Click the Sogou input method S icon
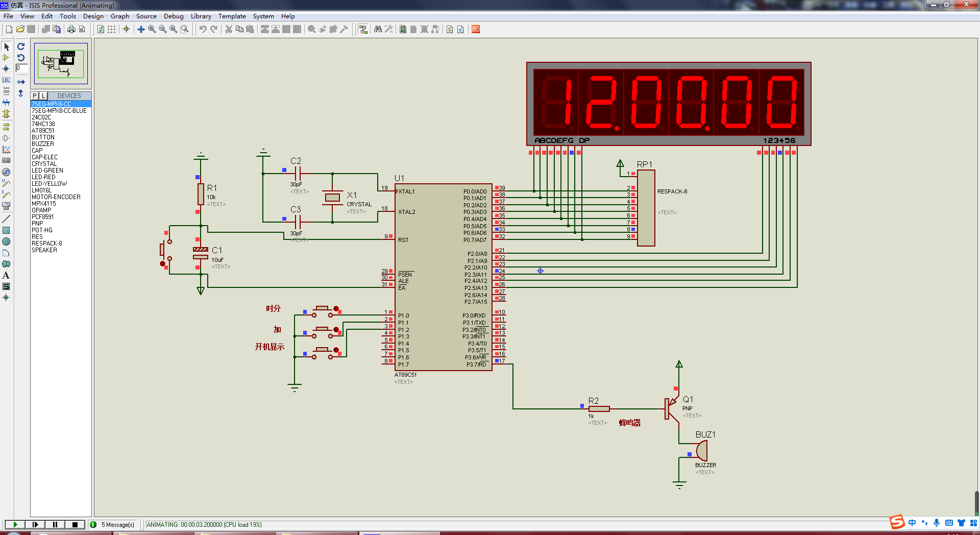This screenshot has width=980, height=535. pos(897,522)
